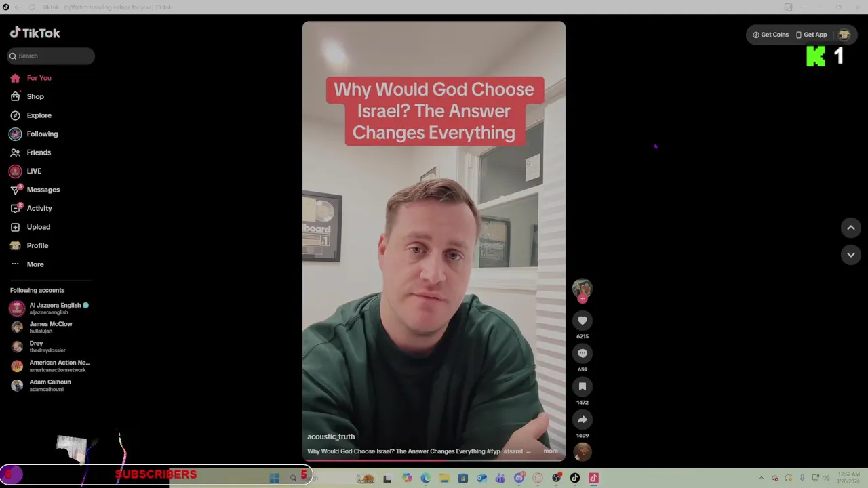Click the video progress bar
Screen dimensions: 868x488
pos(434,460)
